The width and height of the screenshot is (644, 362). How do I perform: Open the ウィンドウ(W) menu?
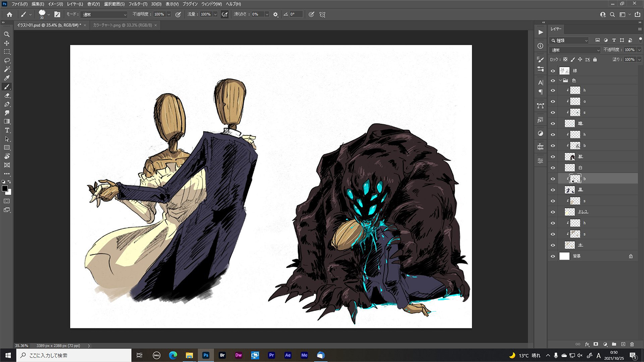click(211, 4)
